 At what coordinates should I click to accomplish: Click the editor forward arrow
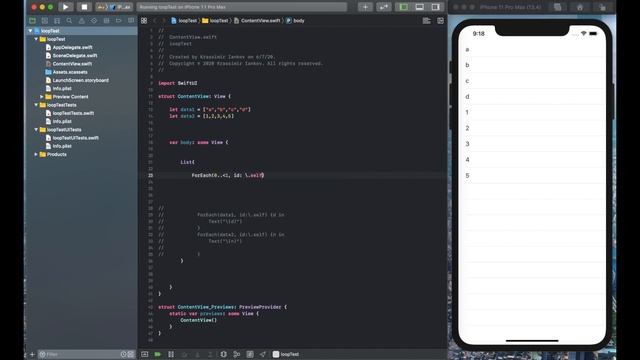pyautogui.click(x=164, y=20)
